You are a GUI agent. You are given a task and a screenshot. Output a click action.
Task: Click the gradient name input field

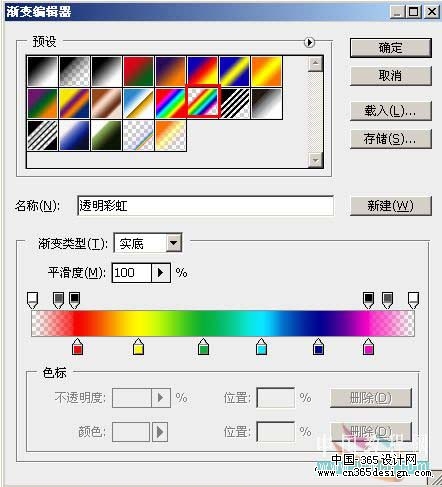(205, 206)
